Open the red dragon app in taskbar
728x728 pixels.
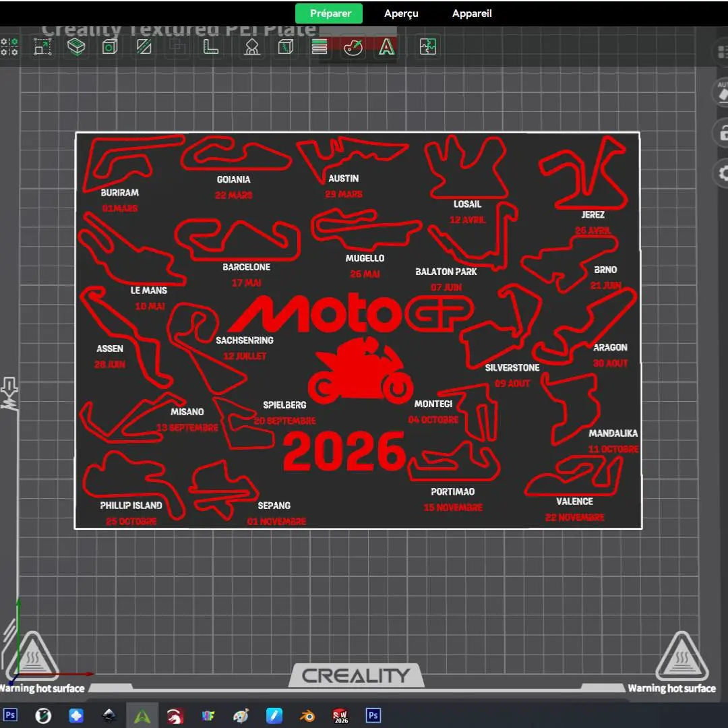[x=175, y=715]
